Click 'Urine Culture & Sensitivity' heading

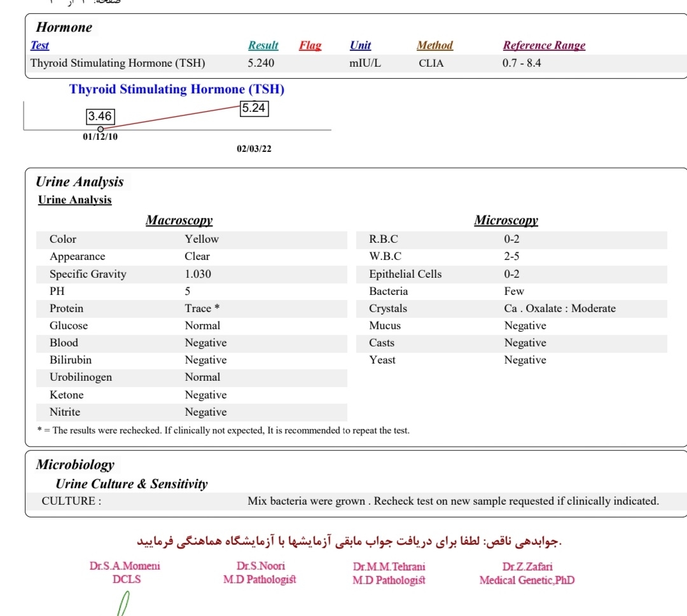(x=132, y=484)
